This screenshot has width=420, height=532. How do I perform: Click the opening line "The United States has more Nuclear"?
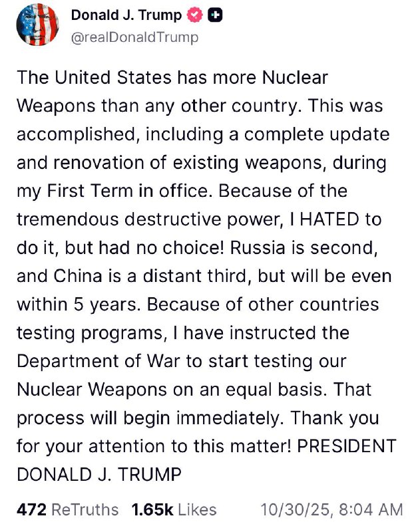(172, 78)
